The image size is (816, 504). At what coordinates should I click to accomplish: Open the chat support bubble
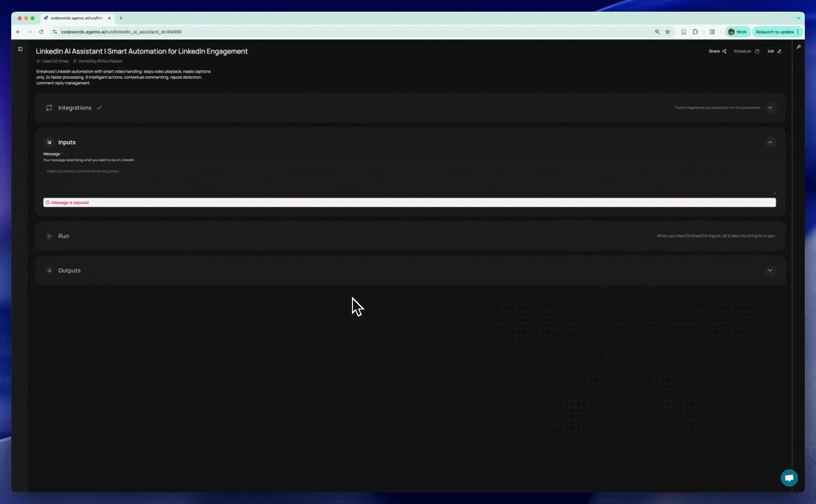tap(789, 478)
